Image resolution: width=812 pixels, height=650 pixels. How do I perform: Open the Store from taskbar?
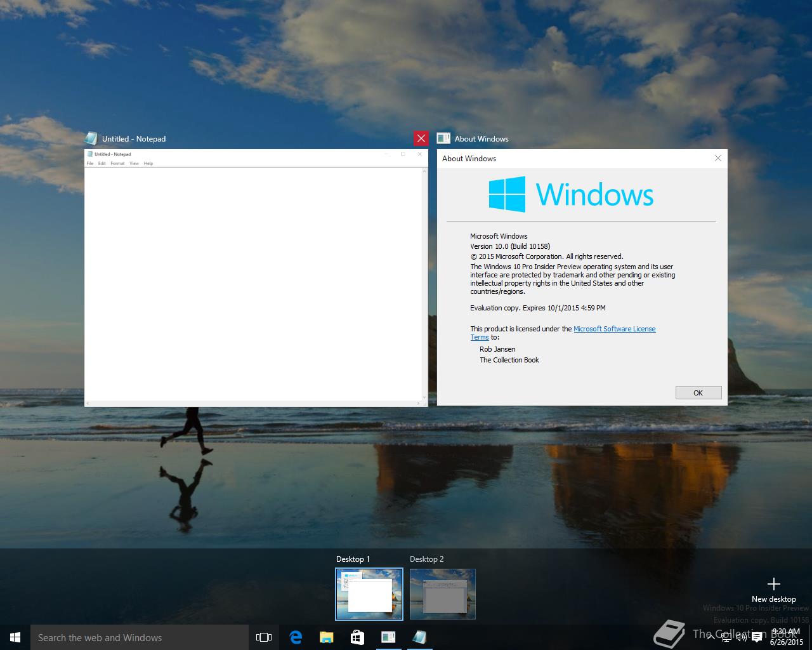tap(357, 637)
